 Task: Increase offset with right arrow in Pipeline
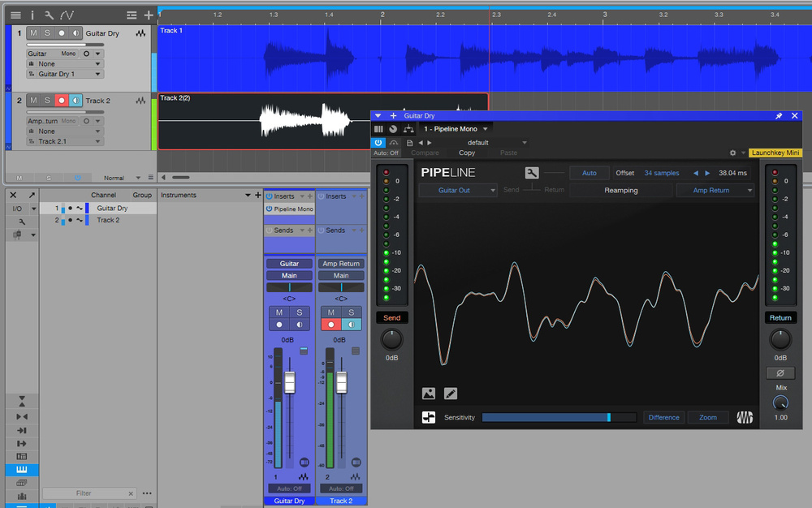pyautogui.click(x=707, y=173)
